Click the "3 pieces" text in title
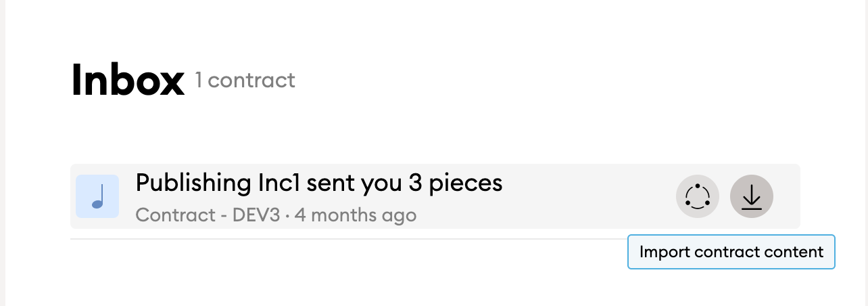Image resolution: width=868 pixels, height=306 pixels. click(456, 183)
